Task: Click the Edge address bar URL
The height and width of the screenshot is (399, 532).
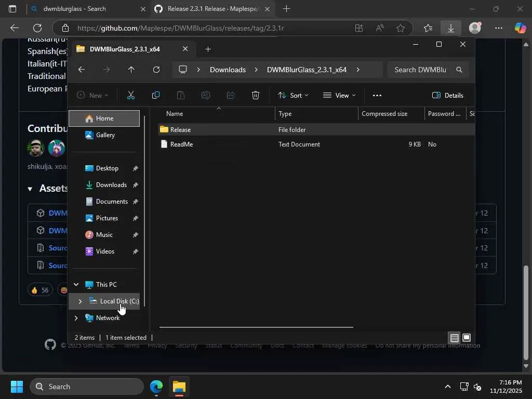Action: tap(180, 28)
